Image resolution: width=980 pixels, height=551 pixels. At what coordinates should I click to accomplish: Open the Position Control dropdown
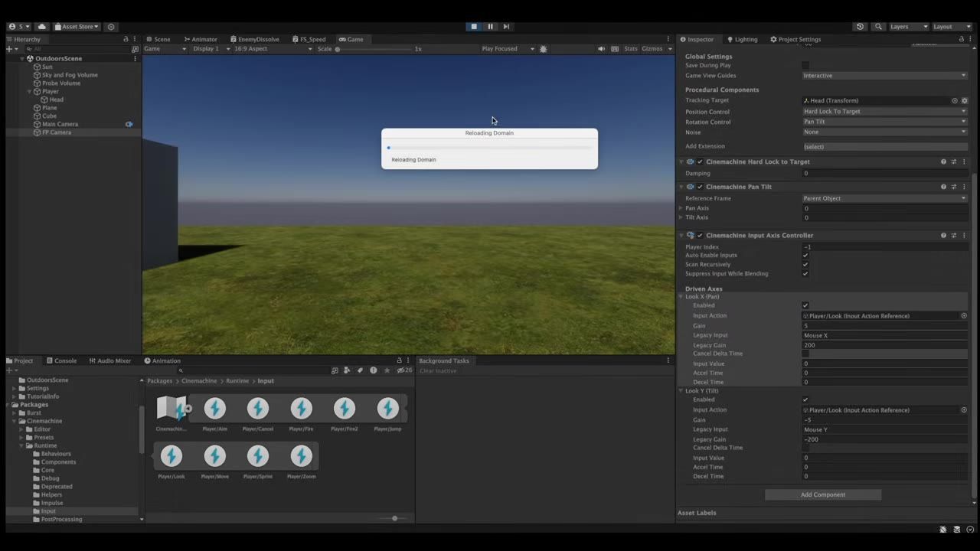coord(884,112)
